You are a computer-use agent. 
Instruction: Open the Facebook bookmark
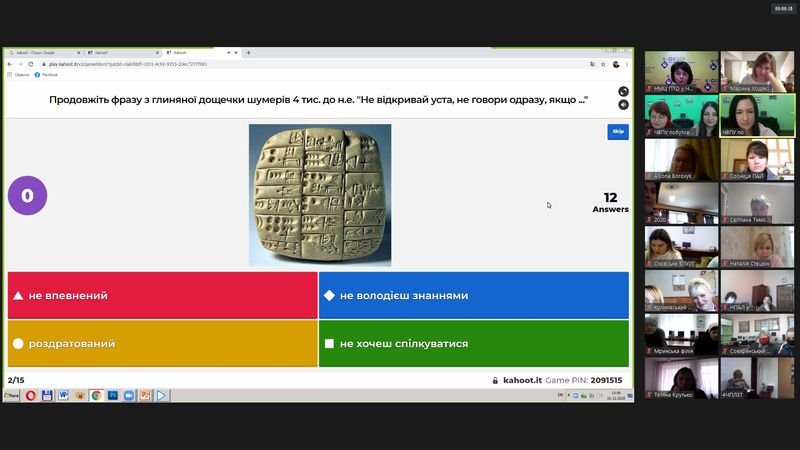[46, 75]
